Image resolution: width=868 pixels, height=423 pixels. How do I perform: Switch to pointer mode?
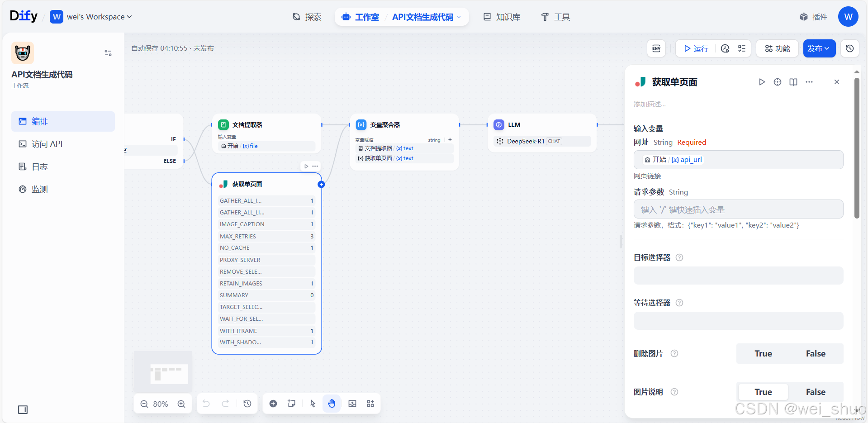[313, 404]
